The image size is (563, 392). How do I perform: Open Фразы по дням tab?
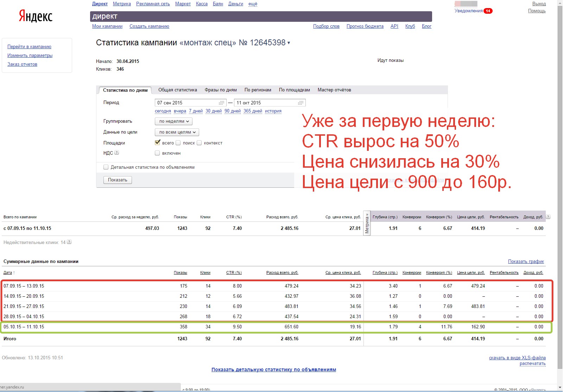(221, 90)
